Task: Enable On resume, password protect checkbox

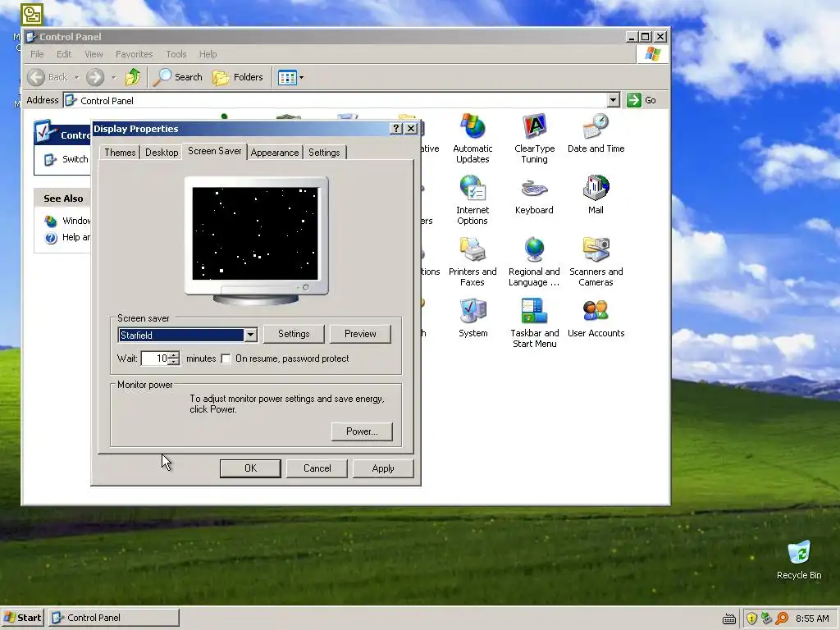Action: (x=226, y=358)
